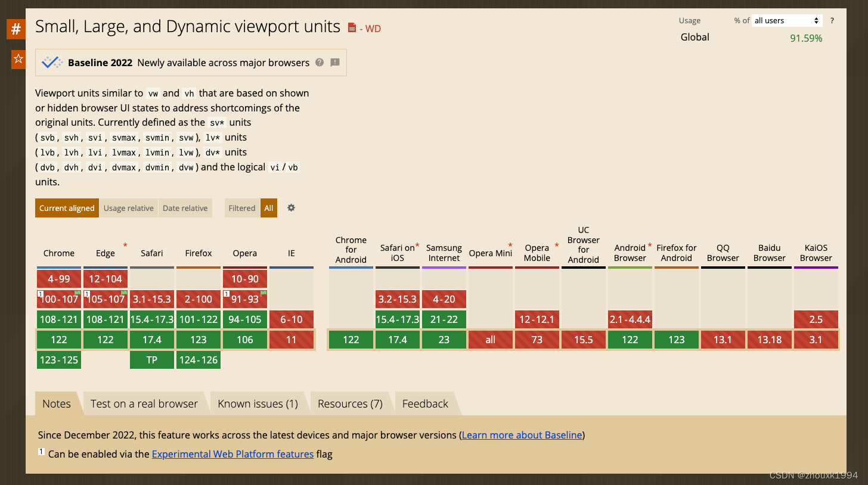Click Opera Mobile 12-12.1 cell

(537, 319)
